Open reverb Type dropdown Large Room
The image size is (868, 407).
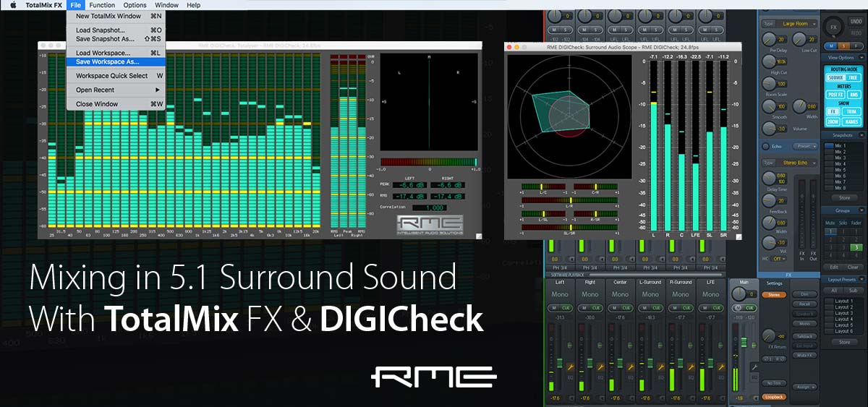click(797, 23)
